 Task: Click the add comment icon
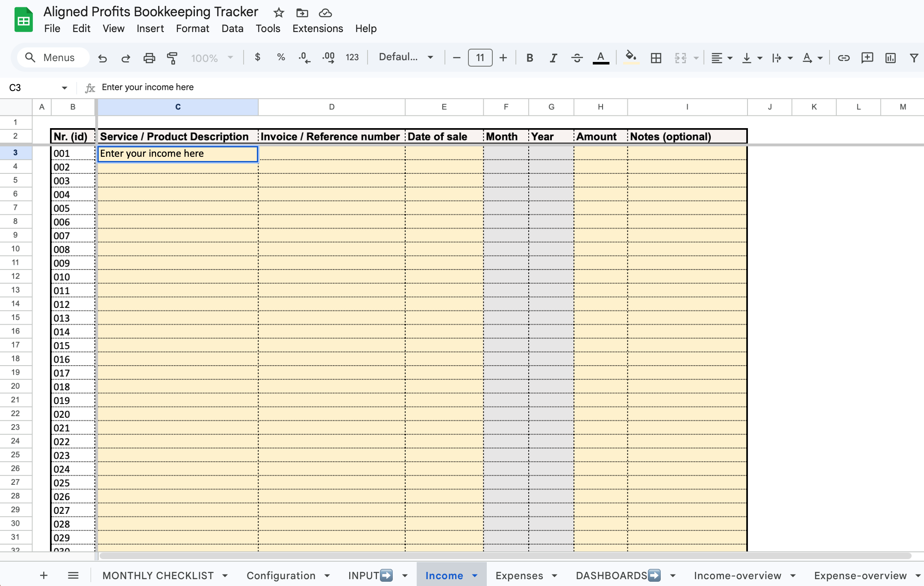tap(867, 58)
